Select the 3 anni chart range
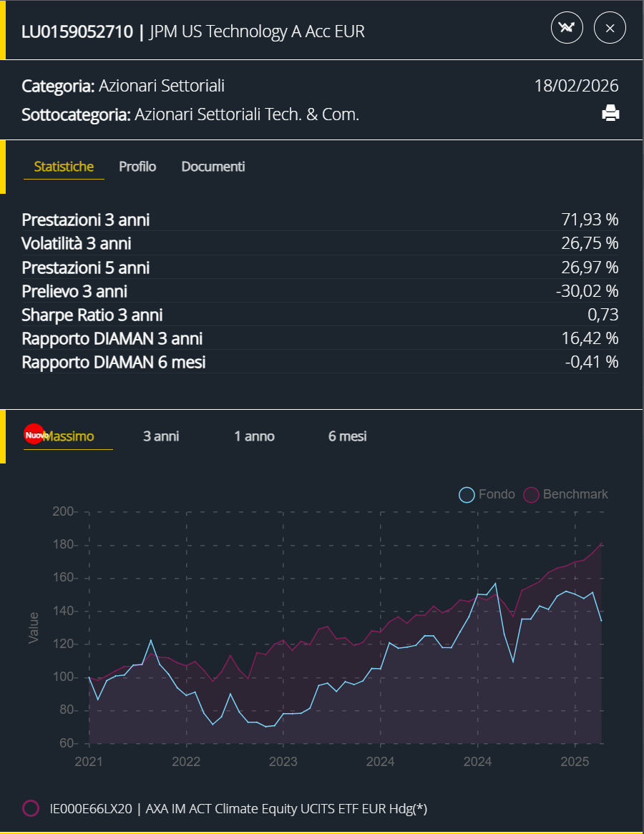 pyautogui.click(x=161, y=436)
